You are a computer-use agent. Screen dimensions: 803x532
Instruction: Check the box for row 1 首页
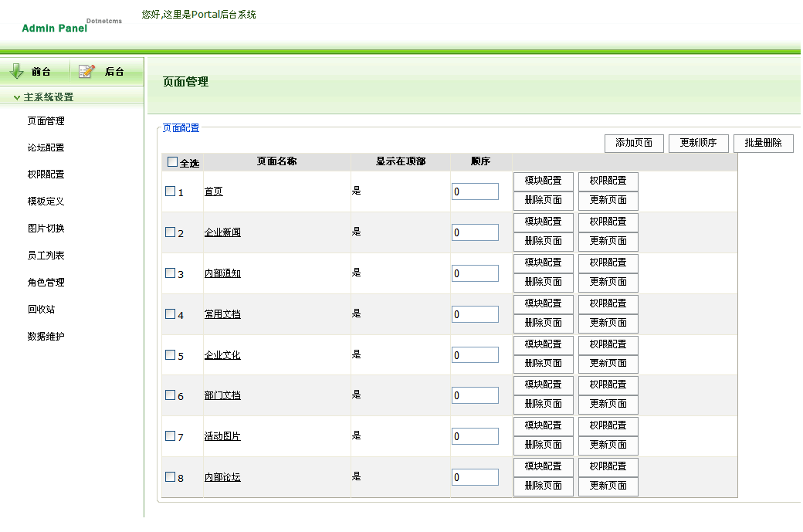171,191
